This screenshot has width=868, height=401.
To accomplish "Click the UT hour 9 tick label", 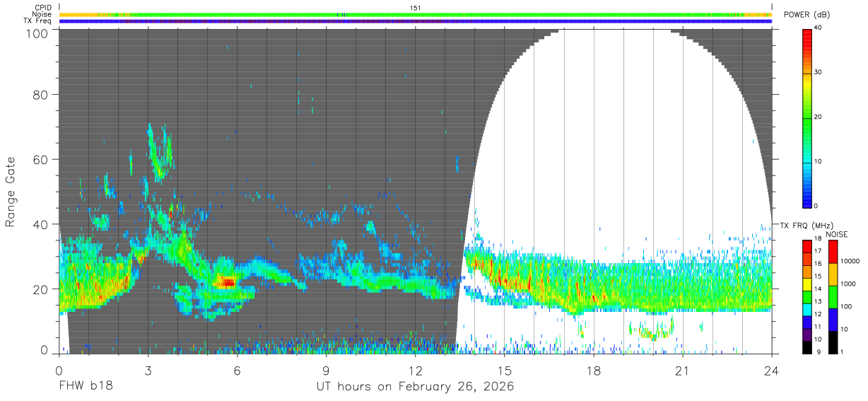I will [x=326, y=369].
